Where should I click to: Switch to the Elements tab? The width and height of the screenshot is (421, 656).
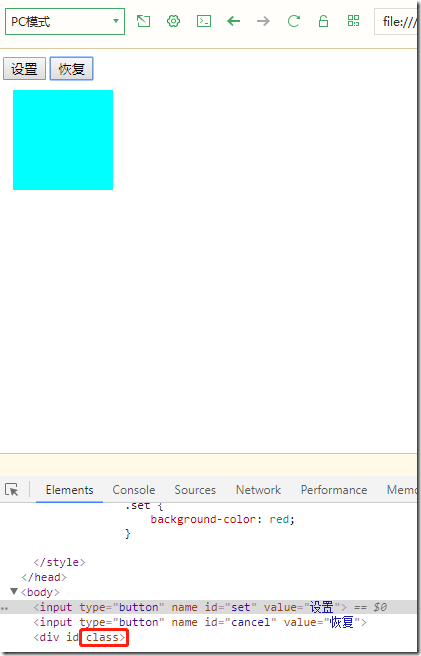tap(69, 490)
